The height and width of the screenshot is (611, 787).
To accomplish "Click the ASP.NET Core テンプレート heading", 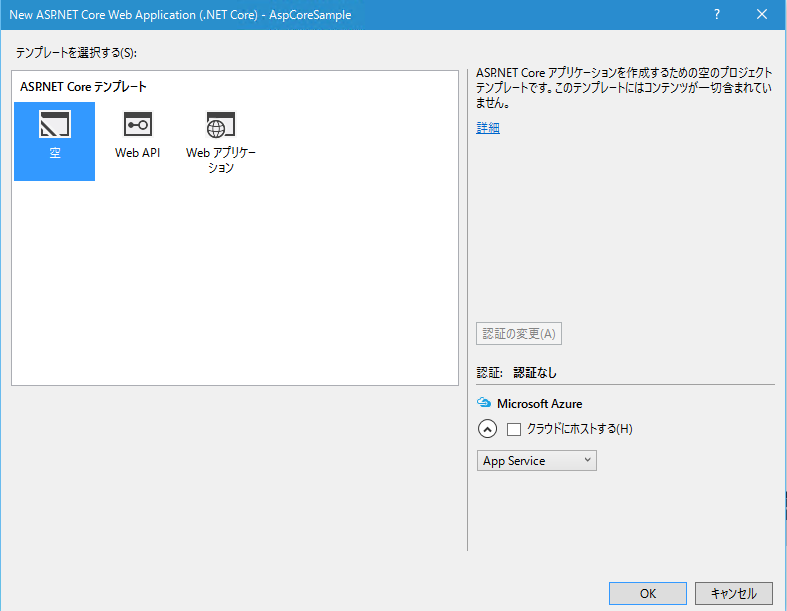I will point(83,86).
